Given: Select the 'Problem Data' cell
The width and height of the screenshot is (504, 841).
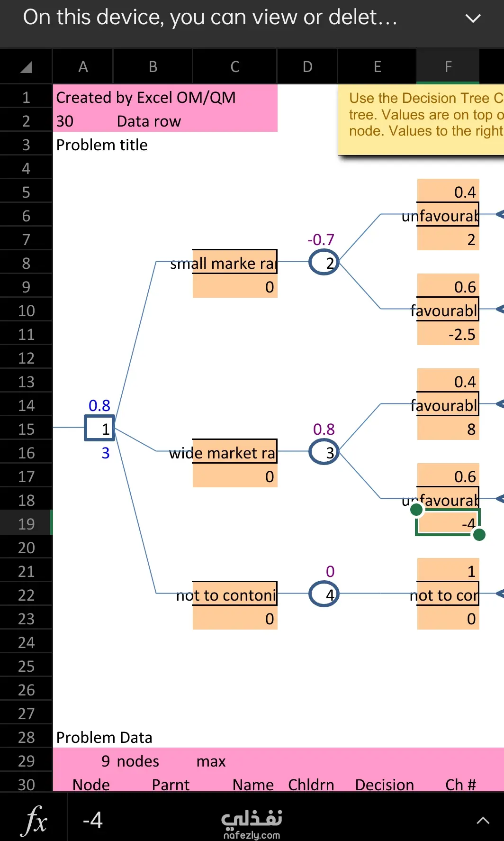Looking at the screenshot, I should (104, 737).
